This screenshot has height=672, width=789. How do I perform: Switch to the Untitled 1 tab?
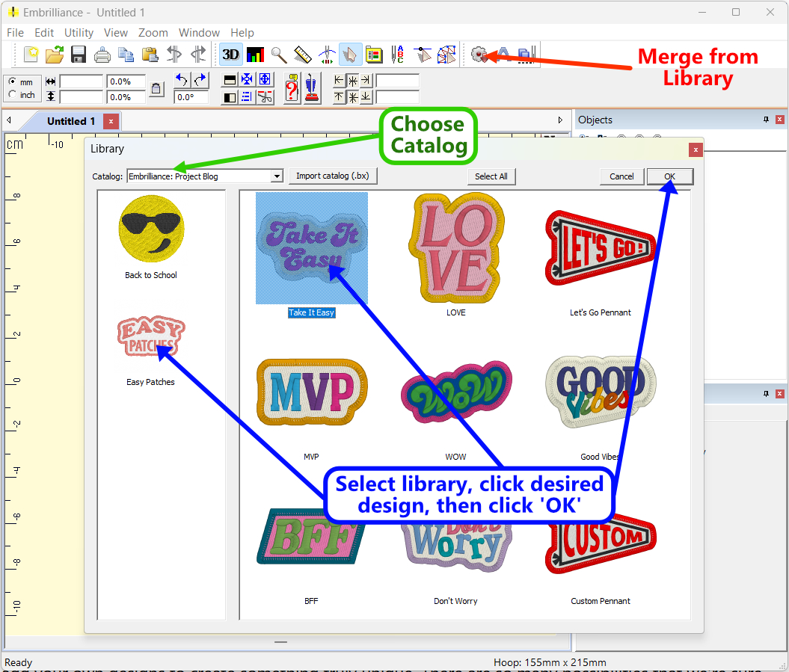point(70,121)
